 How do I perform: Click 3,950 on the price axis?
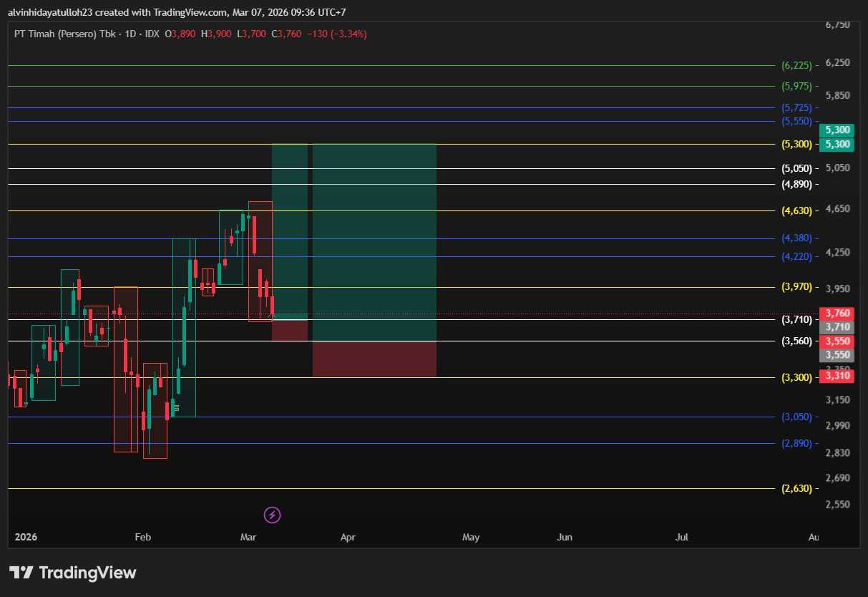tap(837, 288)
